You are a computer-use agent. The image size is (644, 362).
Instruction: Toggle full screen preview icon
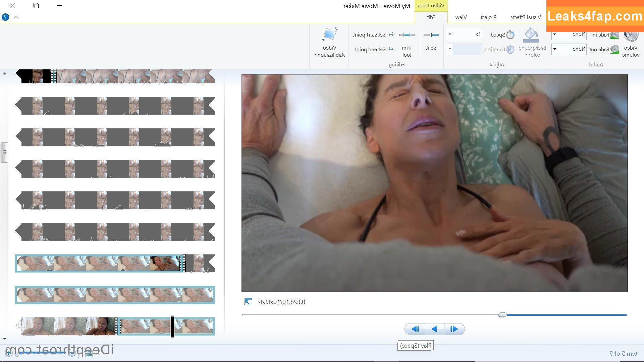248,302
